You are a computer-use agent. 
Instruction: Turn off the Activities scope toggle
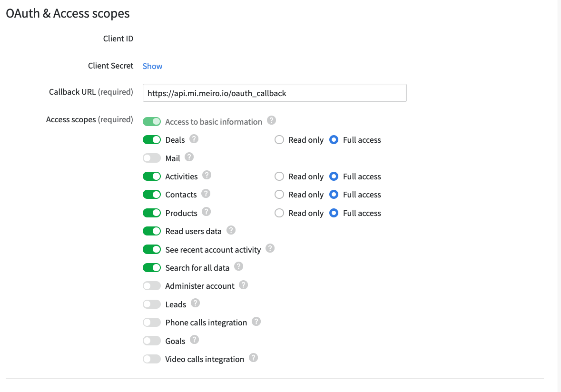(x=152, y=176)
